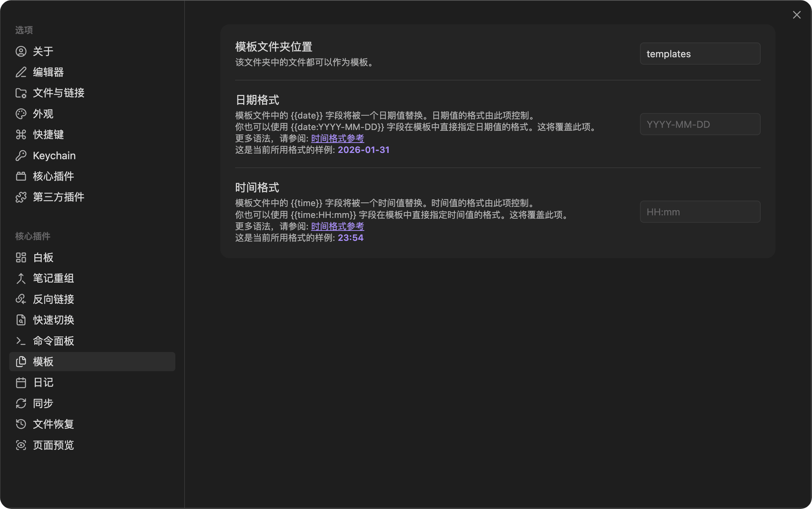
Task: Select the 笔记重组 plugin in sidebar
Action: coord(53,278)
